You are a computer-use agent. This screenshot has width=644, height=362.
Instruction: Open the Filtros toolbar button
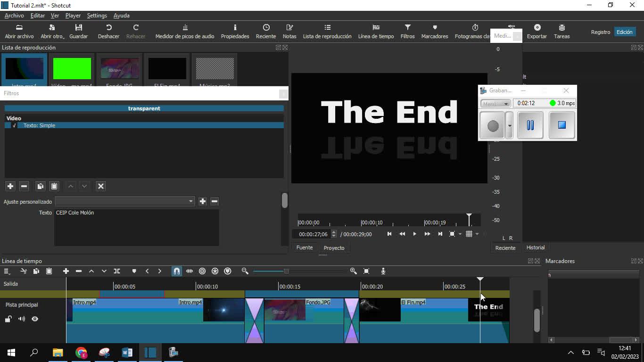[x=407, y=32]
